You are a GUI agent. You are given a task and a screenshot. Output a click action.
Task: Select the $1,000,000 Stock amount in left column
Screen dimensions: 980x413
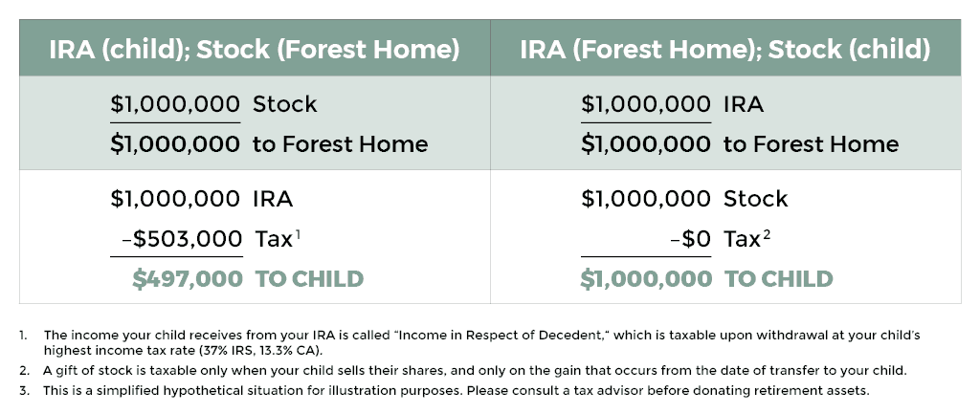[x=175, y=103]
